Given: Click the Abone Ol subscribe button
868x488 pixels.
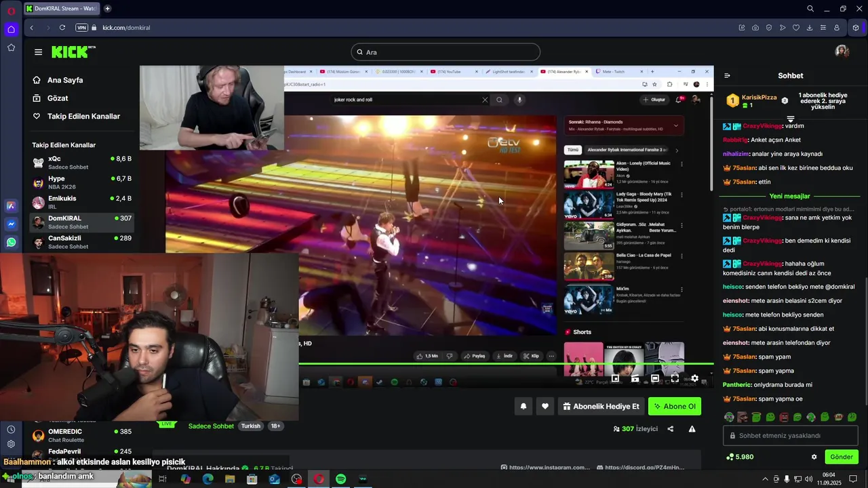Looking at the screenshot, I should click(675, 406).
